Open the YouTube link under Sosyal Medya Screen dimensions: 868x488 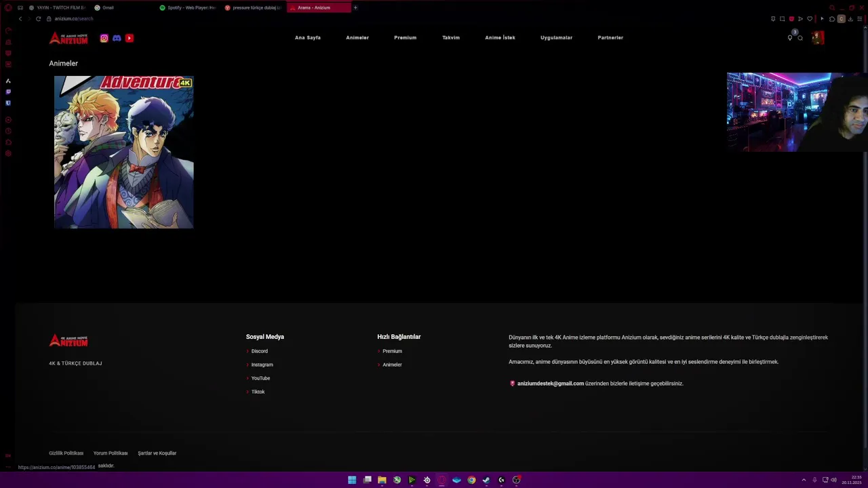(260, 378)
